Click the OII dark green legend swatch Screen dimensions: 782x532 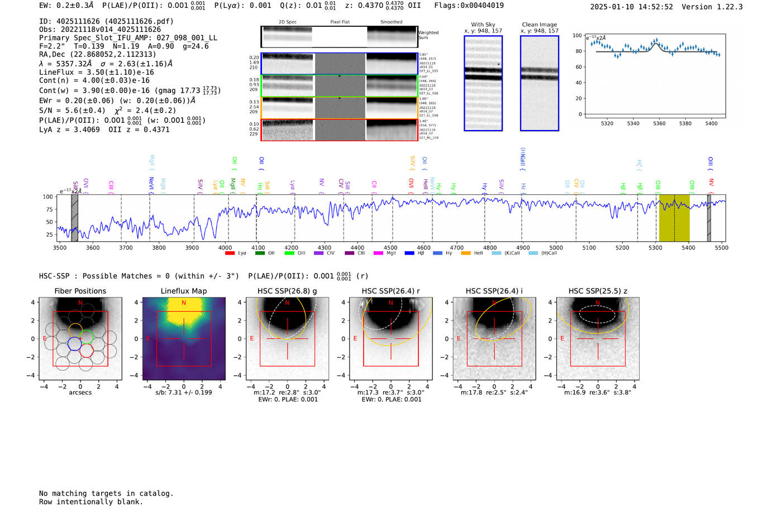(259, 253)
